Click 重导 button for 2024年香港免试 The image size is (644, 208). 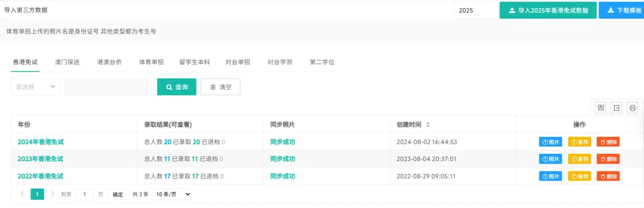point(579,142)
